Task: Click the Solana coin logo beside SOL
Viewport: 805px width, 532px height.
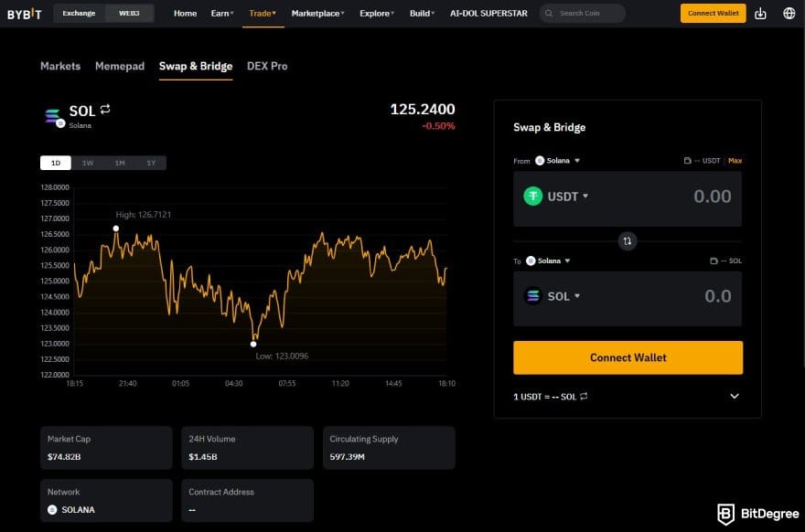Action: click(x=53, y=117)
